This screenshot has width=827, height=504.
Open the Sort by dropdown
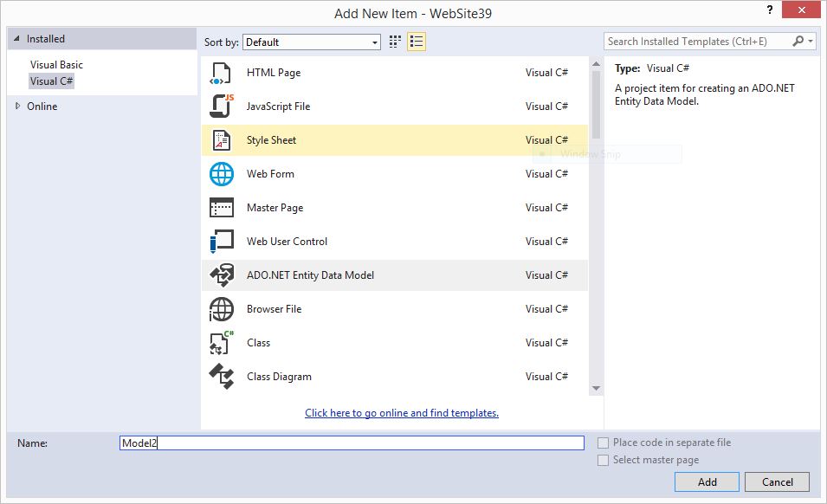376,41
